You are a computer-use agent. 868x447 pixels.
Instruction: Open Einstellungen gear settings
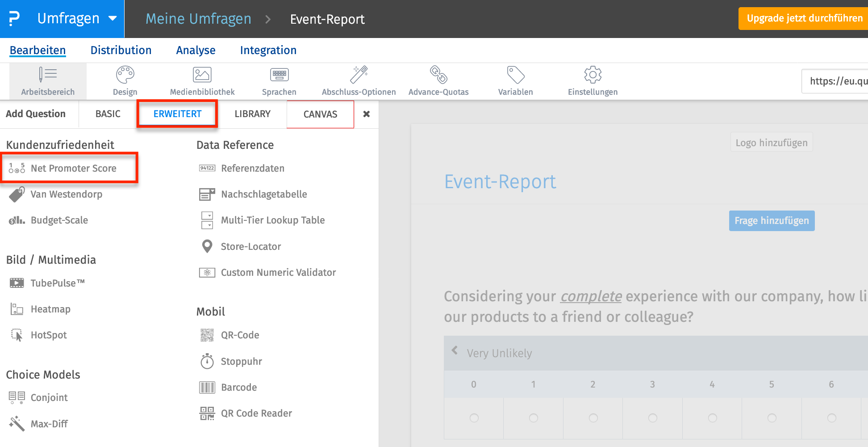click(x=593, y=80)
